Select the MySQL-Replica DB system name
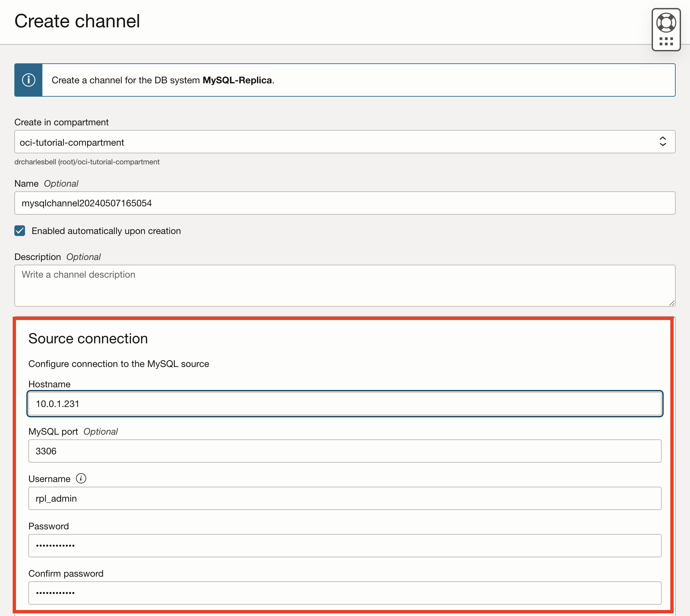Image resolution: width=690 pixels, height=616 pixels. tap(238, 80)
